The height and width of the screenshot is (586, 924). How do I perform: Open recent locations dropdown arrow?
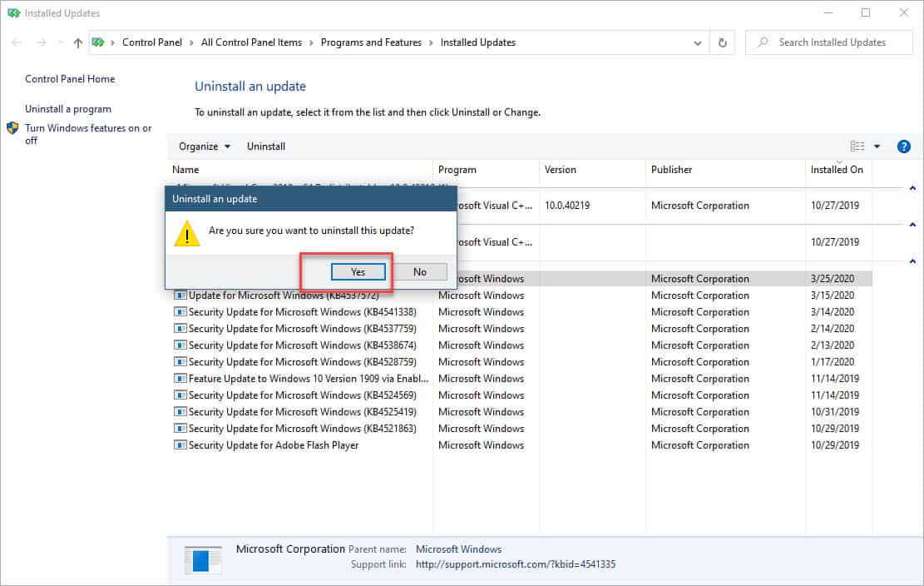pos(60,42)
